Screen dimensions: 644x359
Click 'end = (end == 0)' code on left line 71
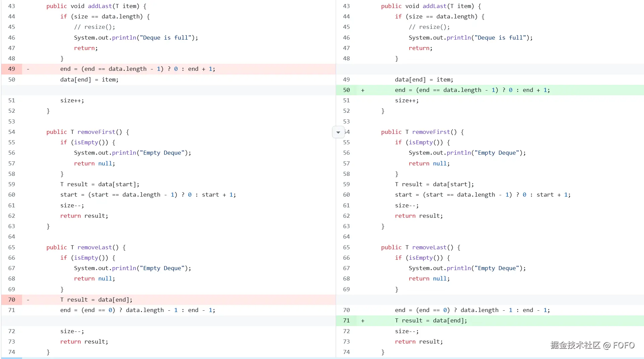pos(88,310)
